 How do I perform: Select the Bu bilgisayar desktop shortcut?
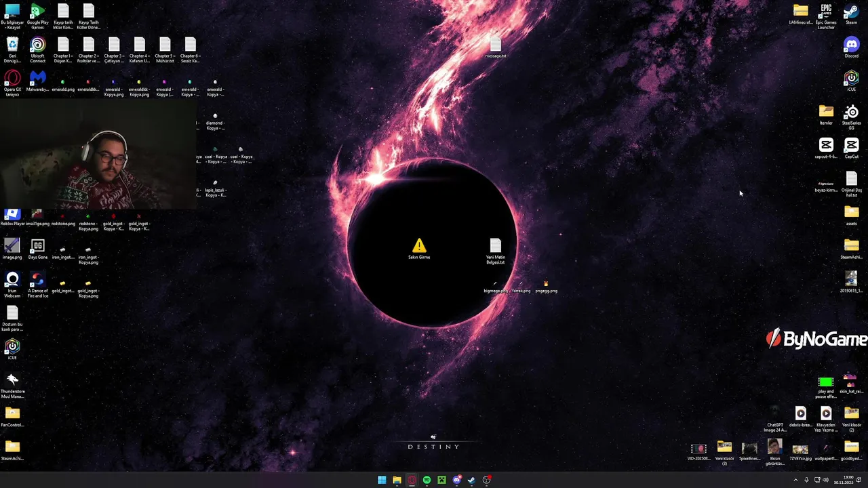(12, 16)
